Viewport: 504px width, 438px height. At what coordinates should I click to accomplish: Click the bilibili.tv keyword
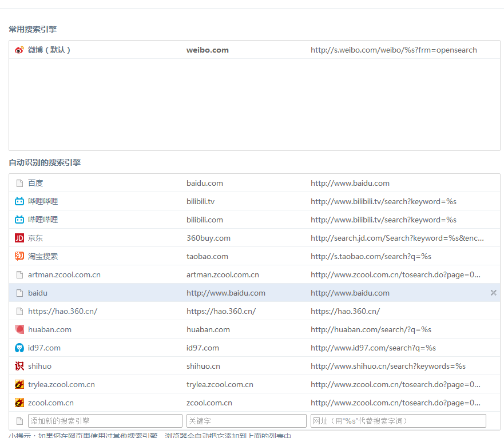[200, 201]
